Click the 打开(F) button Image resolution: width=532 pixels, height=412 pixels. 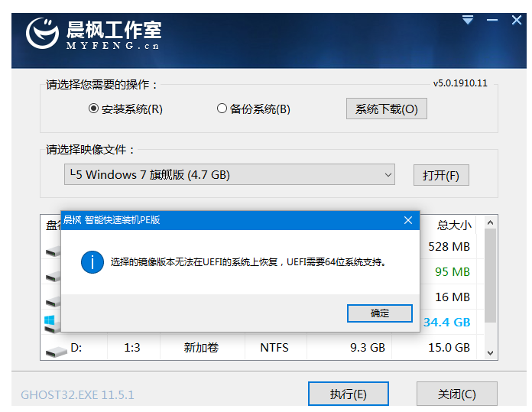click(x=441, y=175)
